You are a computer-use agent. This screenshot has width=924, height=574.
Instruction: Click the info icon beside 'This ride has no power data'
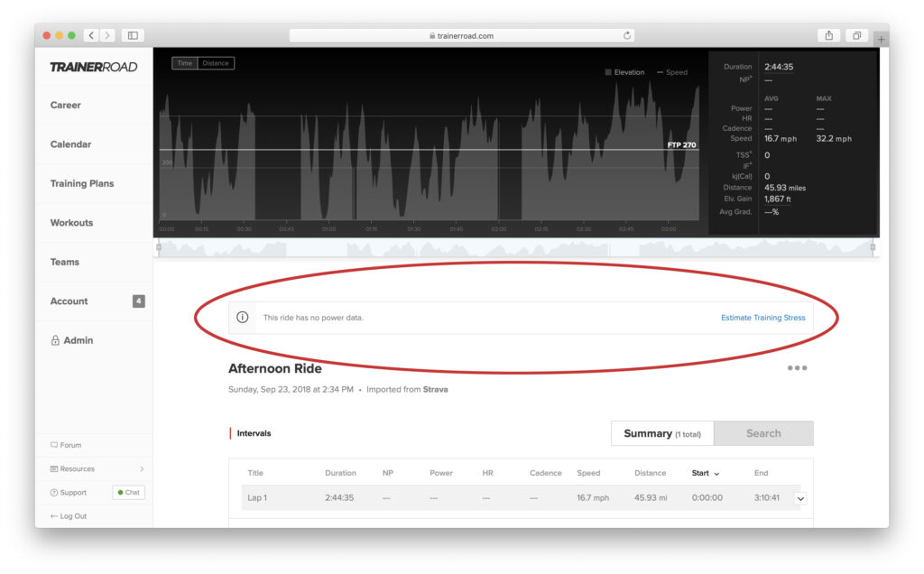point(242,317)
